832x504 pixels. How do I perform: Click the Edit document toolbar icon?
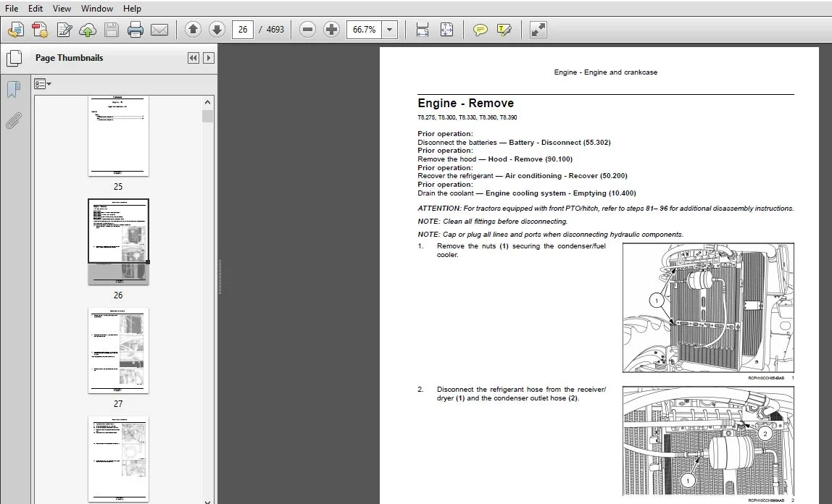tap(65, 30)
